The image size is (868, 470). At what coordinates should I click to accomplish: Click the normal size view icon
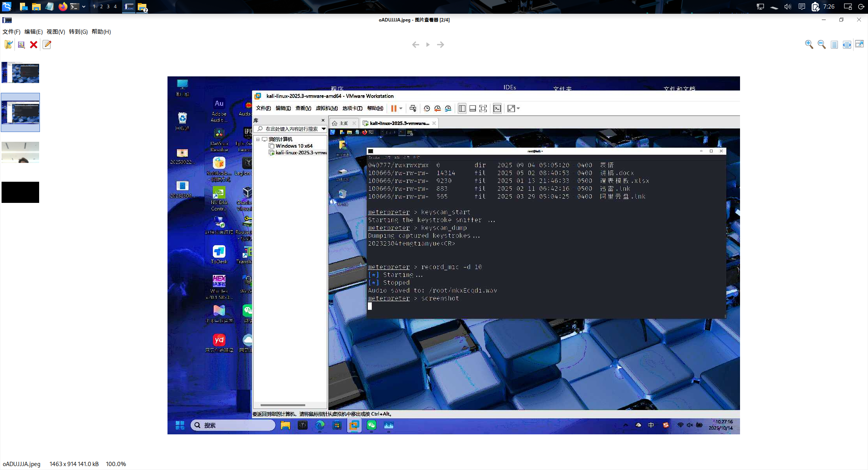[834, 45]
